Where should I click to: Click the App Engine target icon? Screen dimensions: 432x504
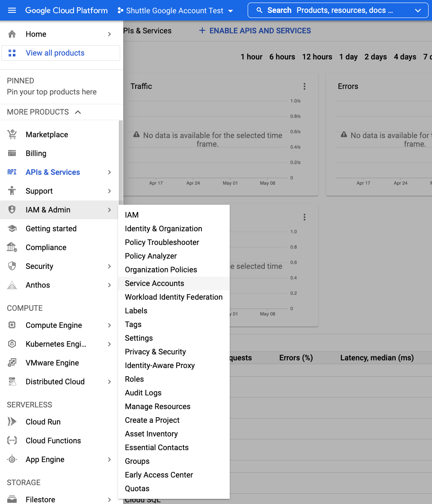pos(12,459)
